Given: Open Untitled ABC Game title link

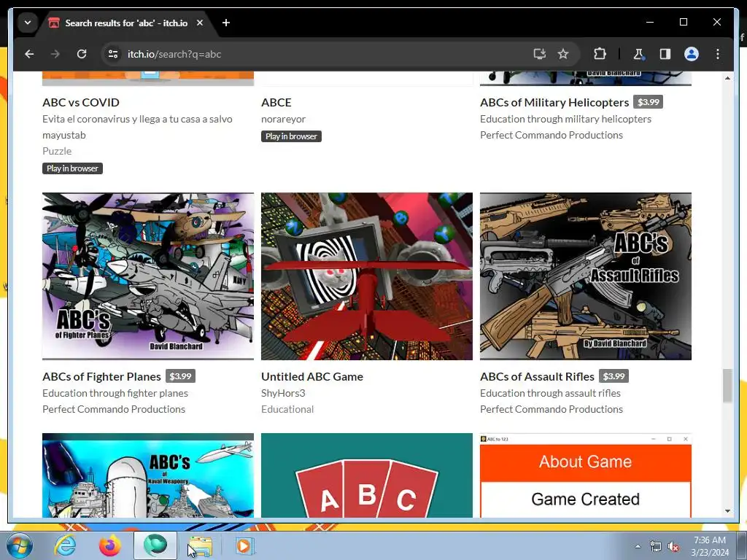Looking at the screenshot, I should [312, 376].
